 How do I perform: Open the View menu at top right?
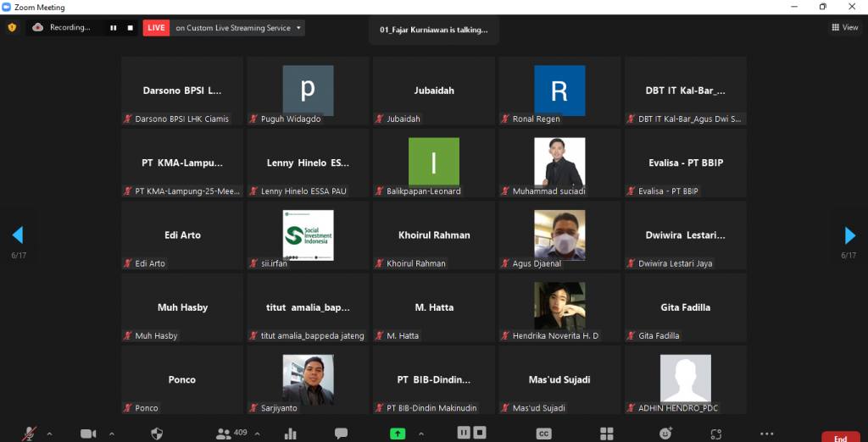tap(844, 27)
